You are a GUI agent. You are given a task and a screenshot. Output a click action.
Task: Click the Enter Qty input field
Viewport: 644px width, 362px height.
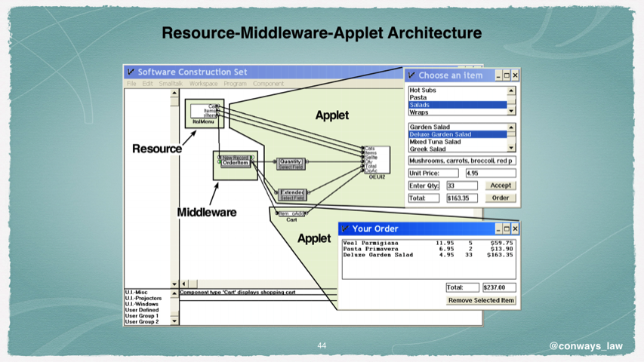462,186
